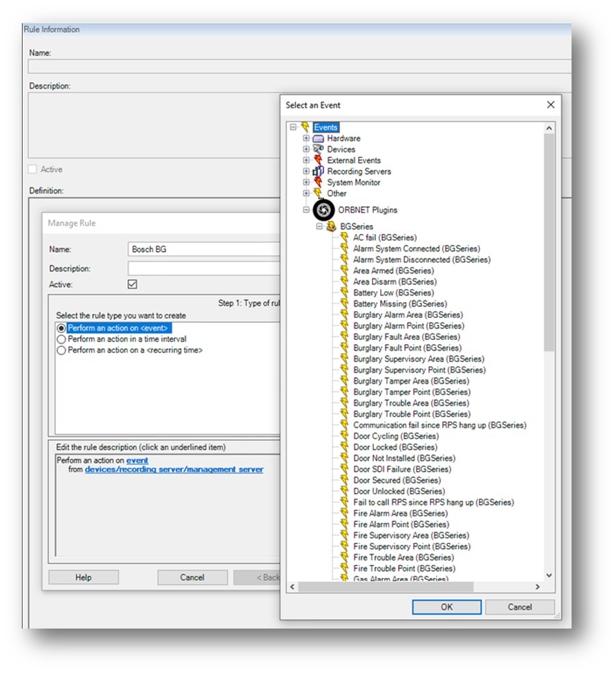Collapse the BGSeries node

pos(319,226)
